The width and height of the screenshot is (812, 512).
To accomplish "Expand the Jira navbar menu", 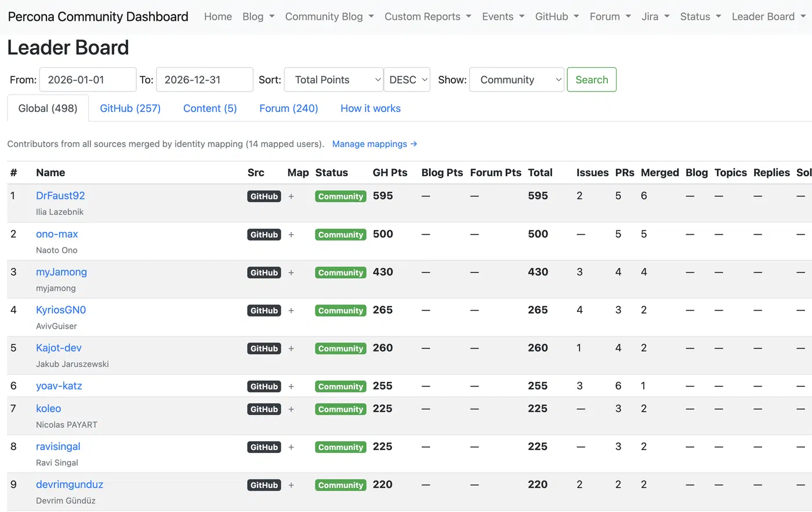I will [655, 17].
